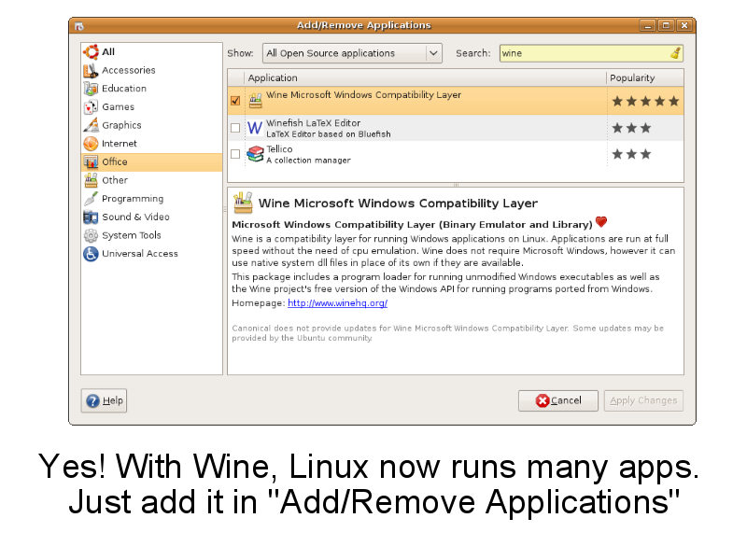Select the Accessories category label
This screenshot has width=747, height=560.
pyautogui.click(x=129, y=71)
